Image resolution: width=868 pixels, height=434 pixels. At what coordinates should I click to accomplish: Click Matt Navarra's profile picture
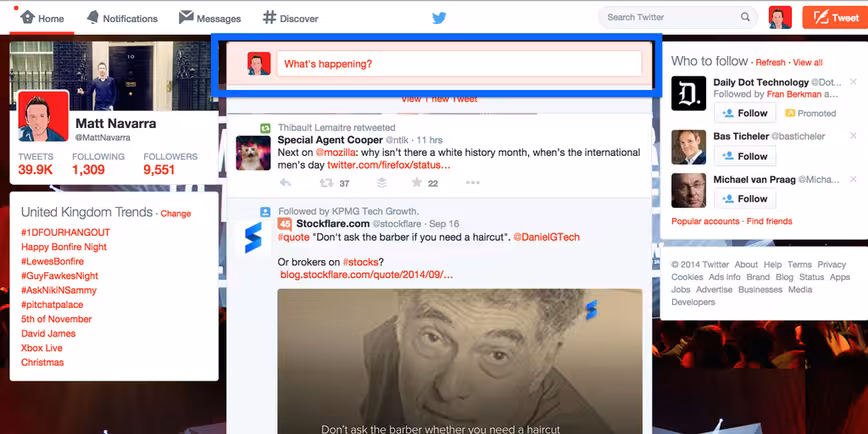43,116
